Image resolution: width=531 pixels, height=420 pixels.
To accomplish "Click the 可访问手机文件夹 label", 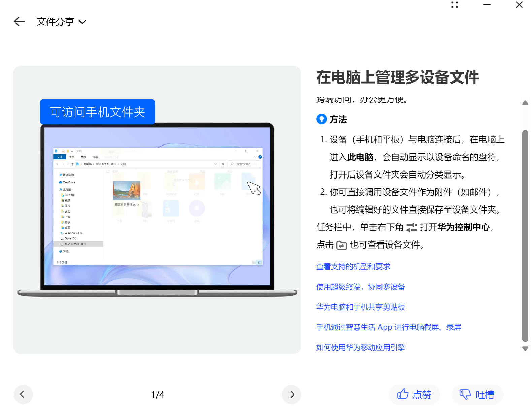I will point(97,112).
